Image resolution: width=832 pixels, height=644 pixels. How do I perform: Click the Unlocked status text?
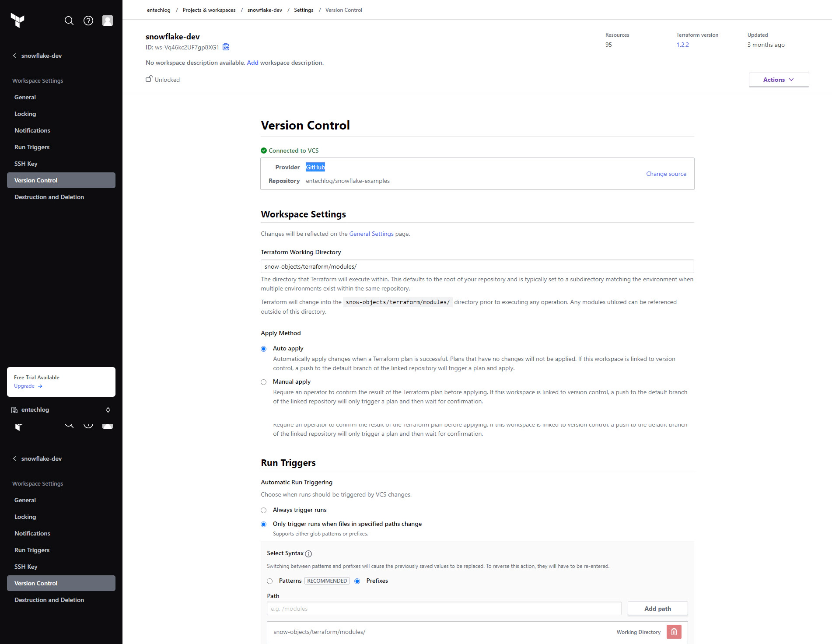point(167,80)
